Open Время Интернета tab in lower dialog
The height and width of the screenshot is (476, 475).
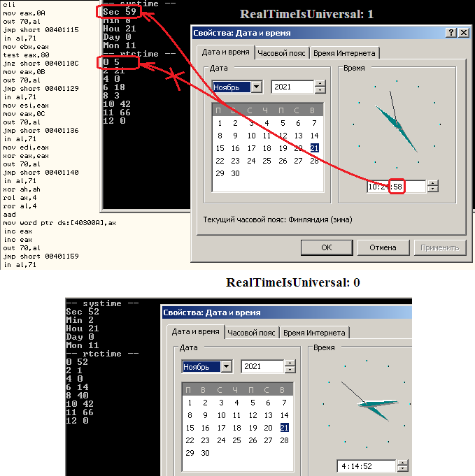click(x=314, y=333)
